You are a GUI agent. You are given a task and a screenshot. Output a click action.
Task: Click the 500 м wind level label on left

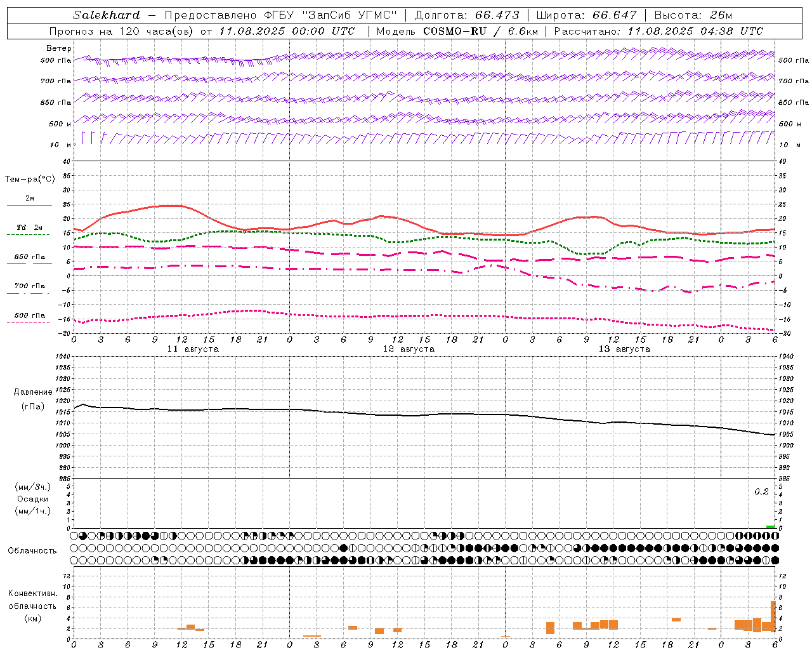click(60, 124)
